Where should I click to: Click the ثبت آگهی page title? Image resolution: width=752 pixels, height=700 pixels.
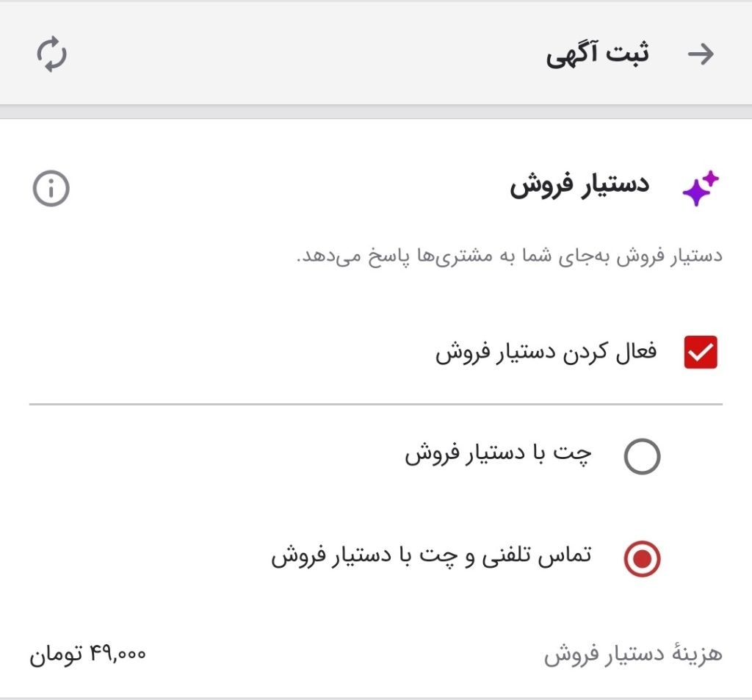coord(597,54)
